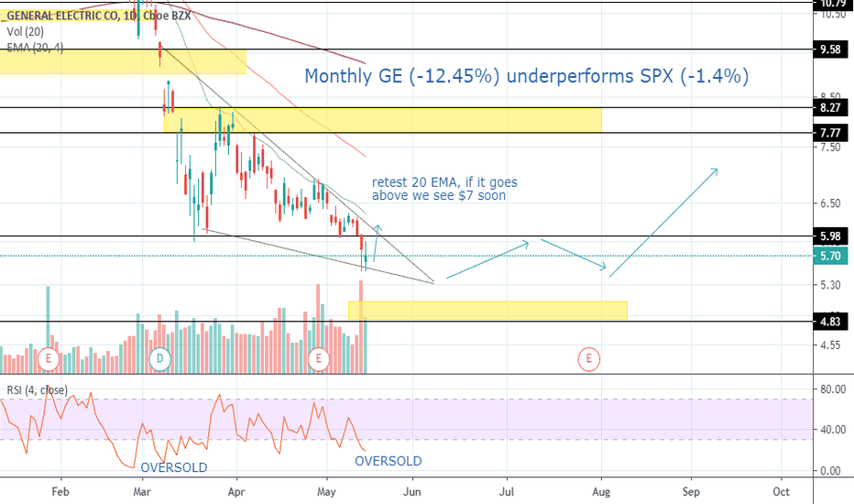Click the Sep label on time axis

point(691,491)
